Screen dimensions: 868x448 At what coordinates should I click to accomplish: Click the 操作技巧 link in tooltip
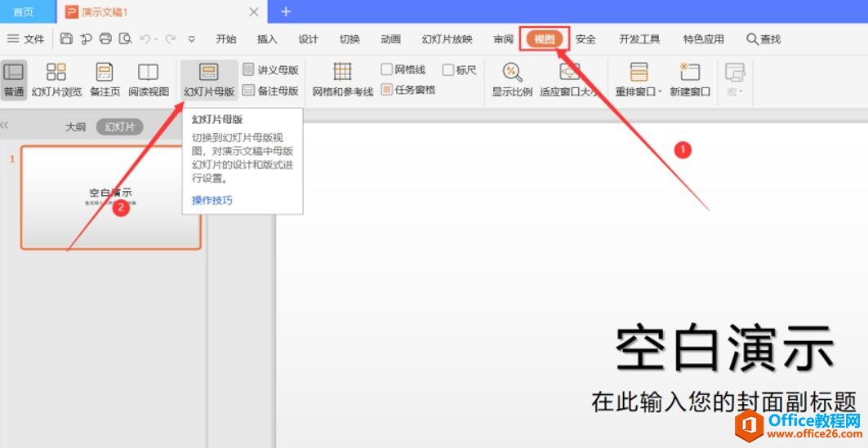coord(212,200)
